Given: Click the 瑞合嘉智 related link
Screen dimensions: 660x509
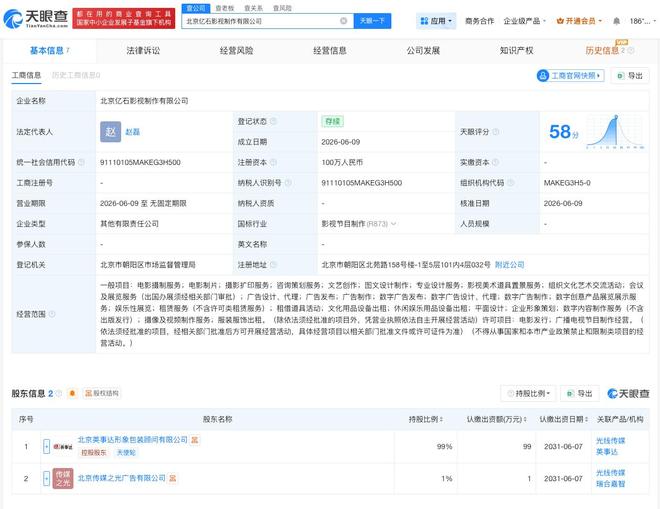Looking at the screenshot, I should click(610, 484).
